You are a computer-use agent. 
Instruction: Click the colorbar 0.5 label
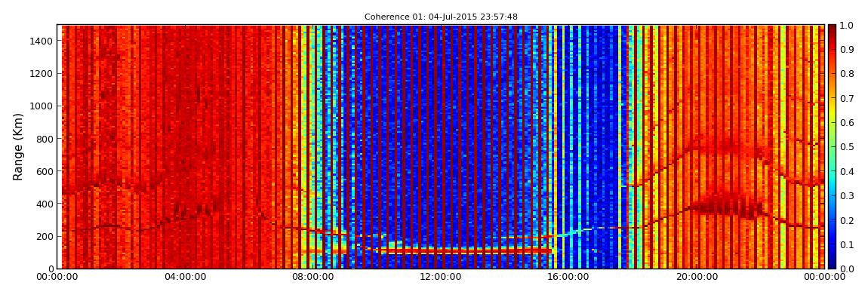846,147
